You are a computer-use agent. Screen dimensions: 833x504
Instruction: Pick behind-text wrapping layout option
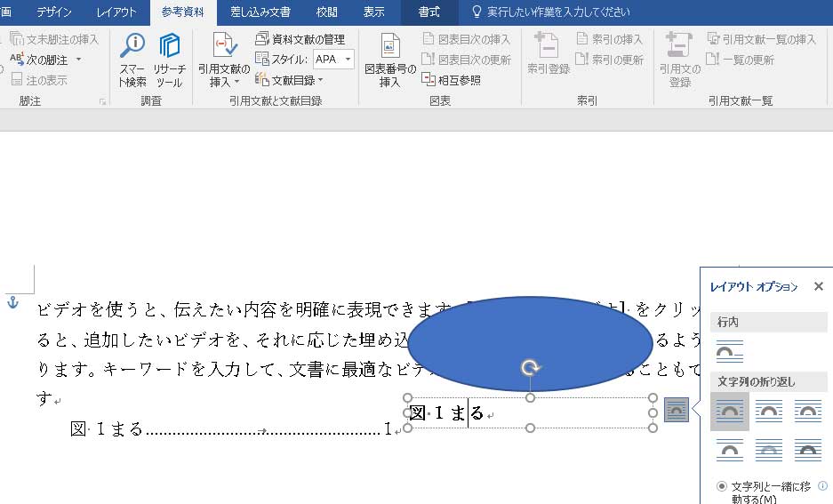769,451
